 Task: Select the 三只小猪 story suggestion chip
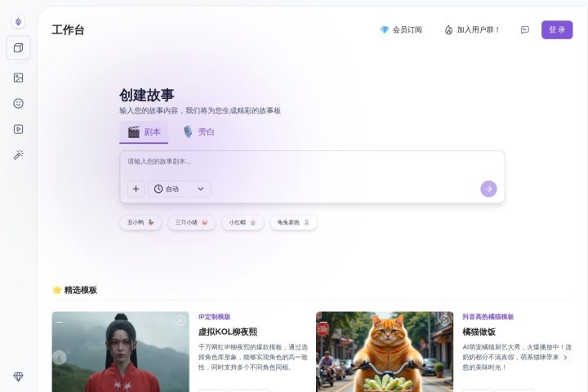pyautogui.click(x=192, y=222)
